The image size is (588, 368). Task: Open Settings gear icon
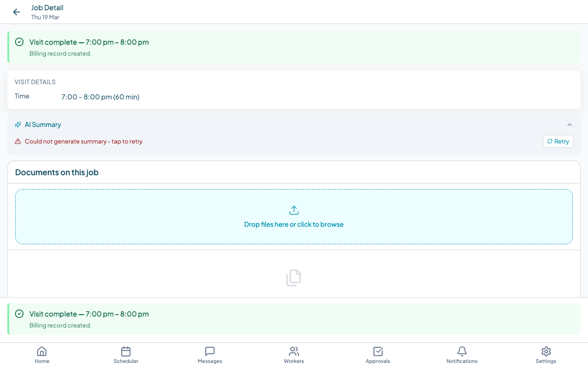pos(546,351)
